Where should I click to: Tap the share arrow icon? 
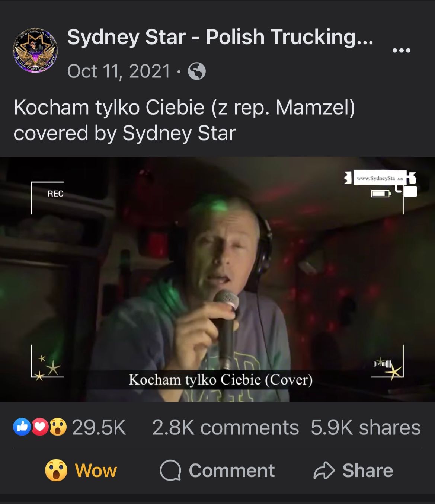[x=324, y=470]
